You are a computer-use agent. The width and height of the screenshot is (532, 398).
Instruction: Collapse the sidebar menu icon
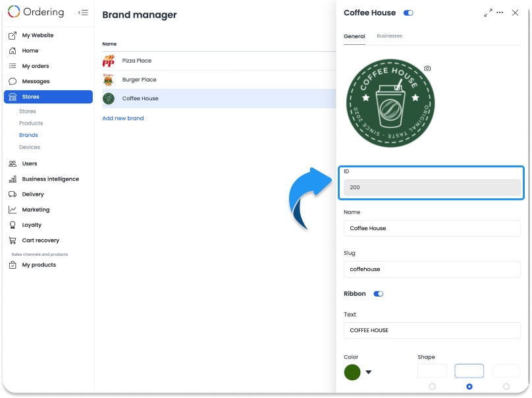(x=83, y=13)
